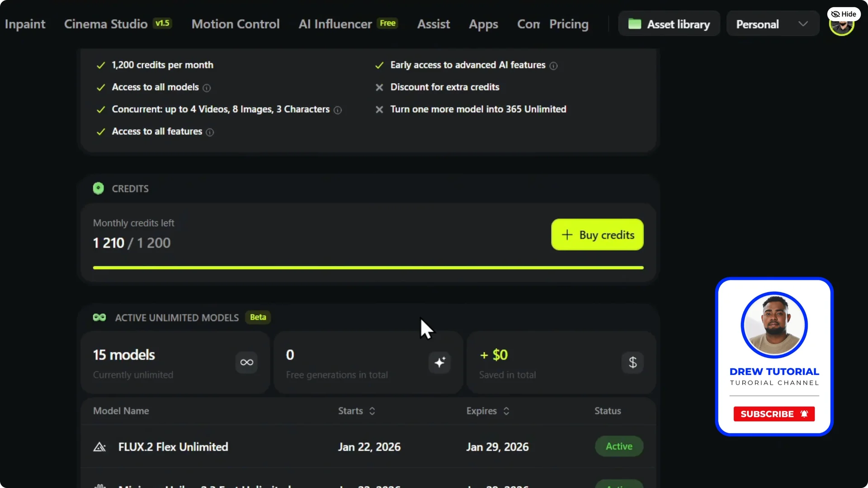The width and height of the screenshot is (868, 488).
Task: Sort the table by Expires column
Action: pos(507,411)
